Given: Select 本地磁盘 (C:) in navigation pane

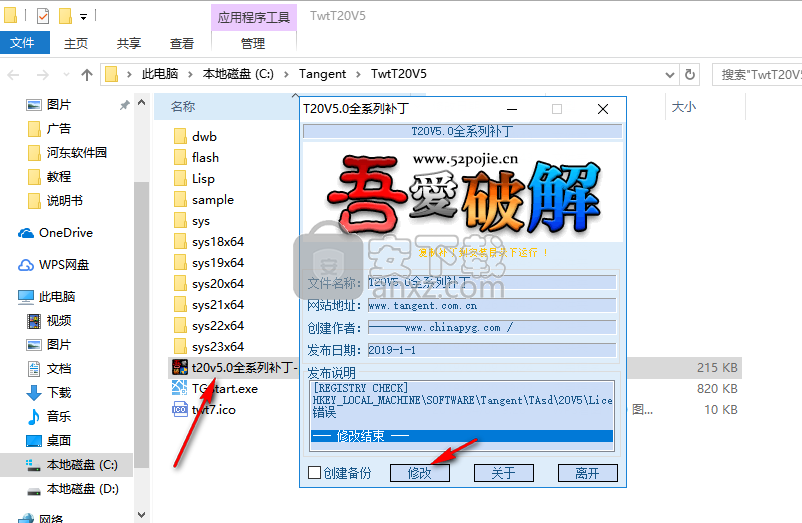Looking at the screenshot, I should pyautogui.click(x=82, y=465).
